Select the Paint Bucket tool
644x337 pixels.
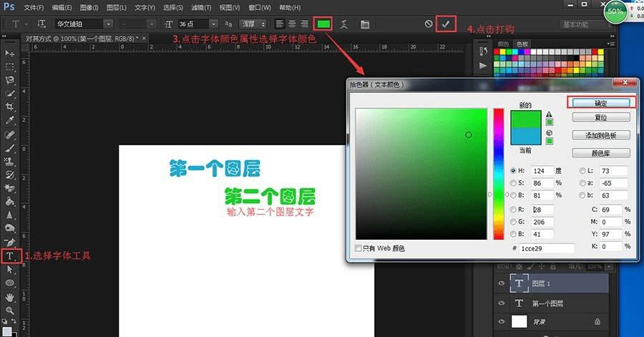point(10,202)
